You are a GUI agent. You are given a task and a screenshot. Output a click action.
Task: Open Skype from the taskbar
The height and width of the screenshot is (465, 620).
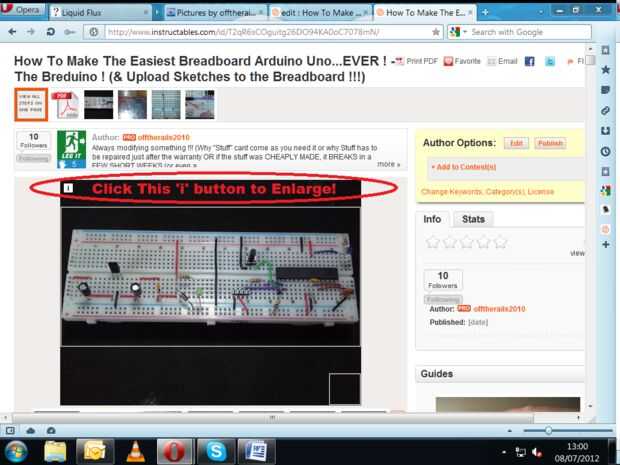click(x=216, y=451)
